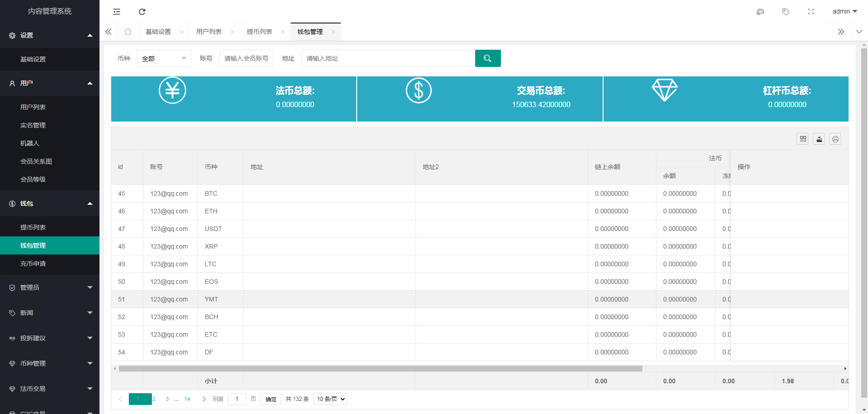Expand the 币种管理 sidebar section
868x414 pixels.
[50, 363]
